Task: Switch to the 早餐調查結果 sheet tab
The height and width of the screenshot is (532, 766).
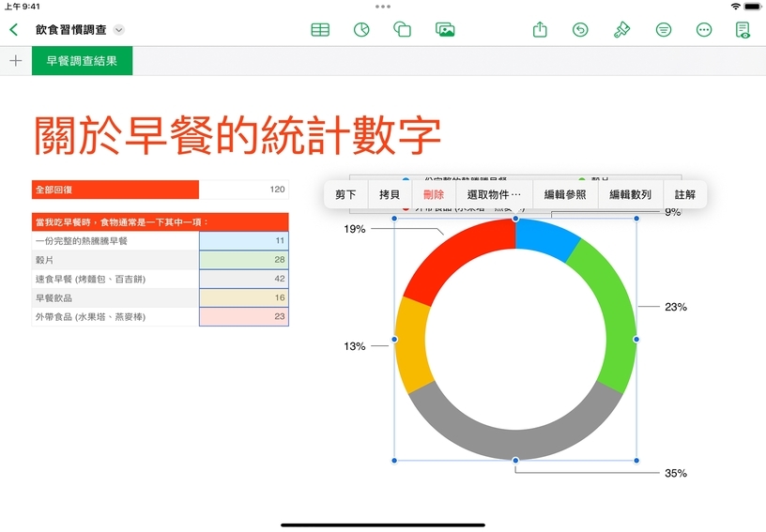Action: tap(82, 61)
